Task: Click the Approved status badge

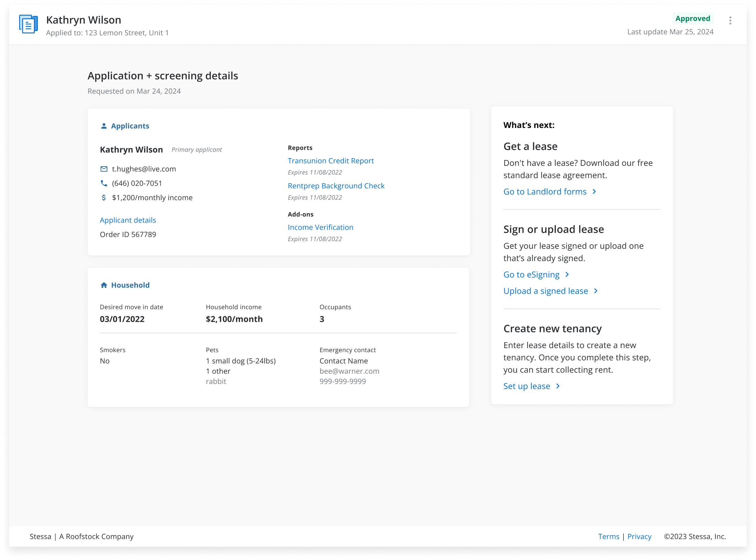Action: (x=692, y=18)
